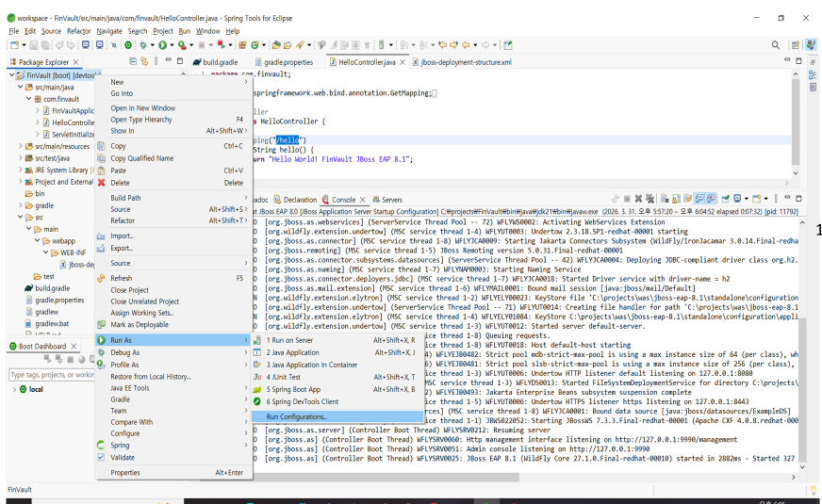This screenshot has height=504, width=822.
Task: Click Relaunch red flag icon in toolbar
Action: 221,45
